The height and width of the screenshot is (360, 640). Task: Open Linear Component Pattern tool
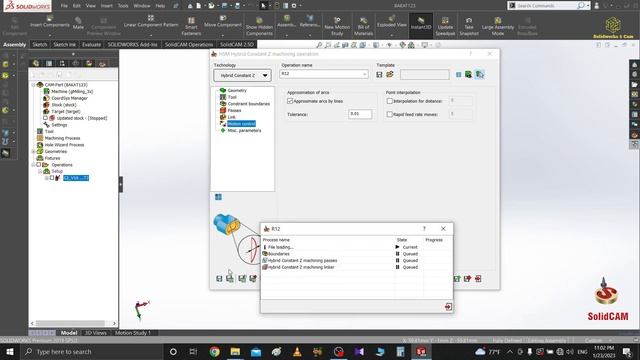click(x=151, y=22)
